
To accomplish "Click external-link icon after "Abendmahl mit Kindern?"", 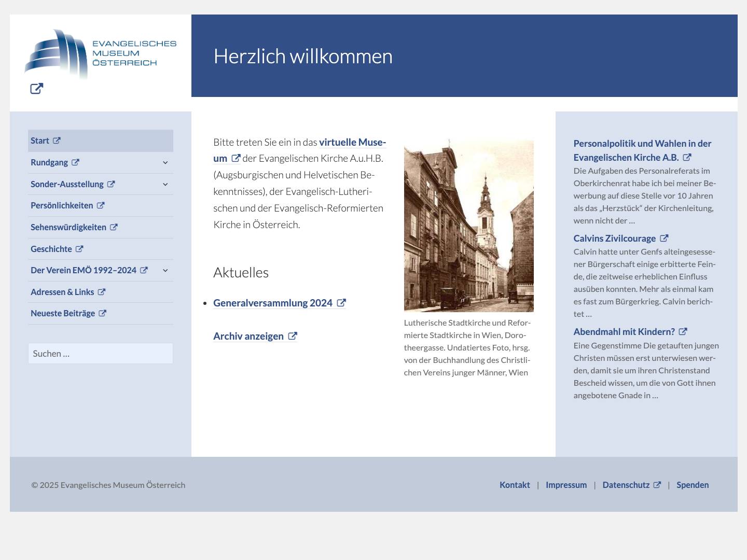I will 683,331.
